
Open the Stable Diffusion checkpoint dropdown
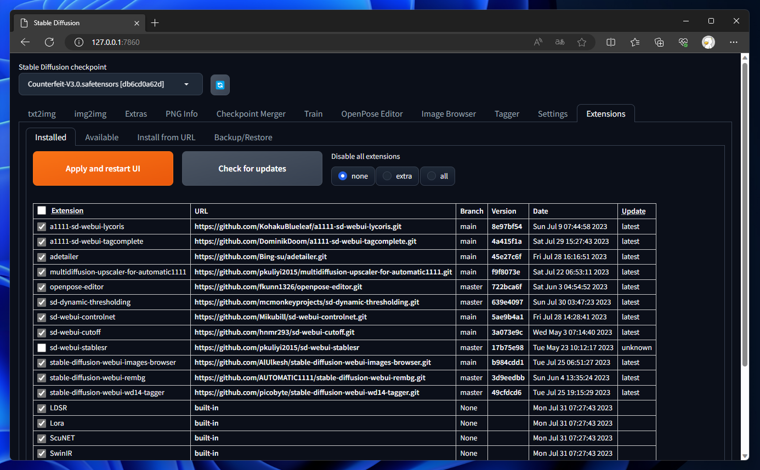pos(111,84)
